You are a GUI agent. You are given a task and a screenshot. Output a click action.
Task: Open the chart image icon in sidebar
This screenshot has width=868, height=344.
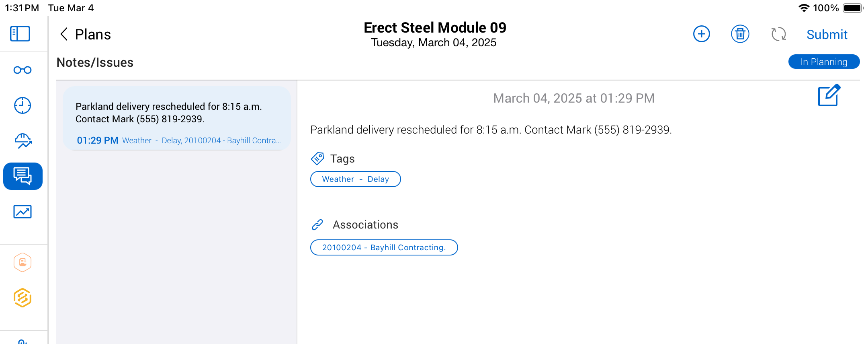(x=23, y=212)
